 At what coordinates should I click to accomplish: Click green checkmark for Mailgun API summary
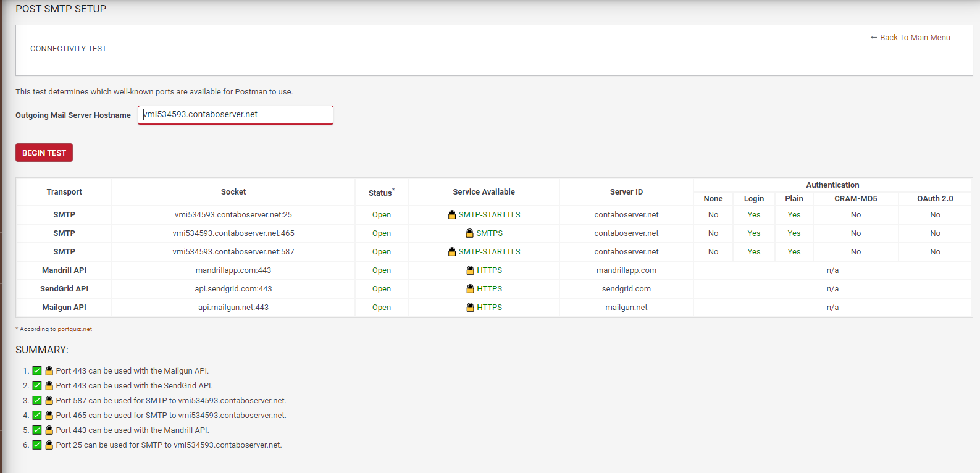(x=37, y=371)
